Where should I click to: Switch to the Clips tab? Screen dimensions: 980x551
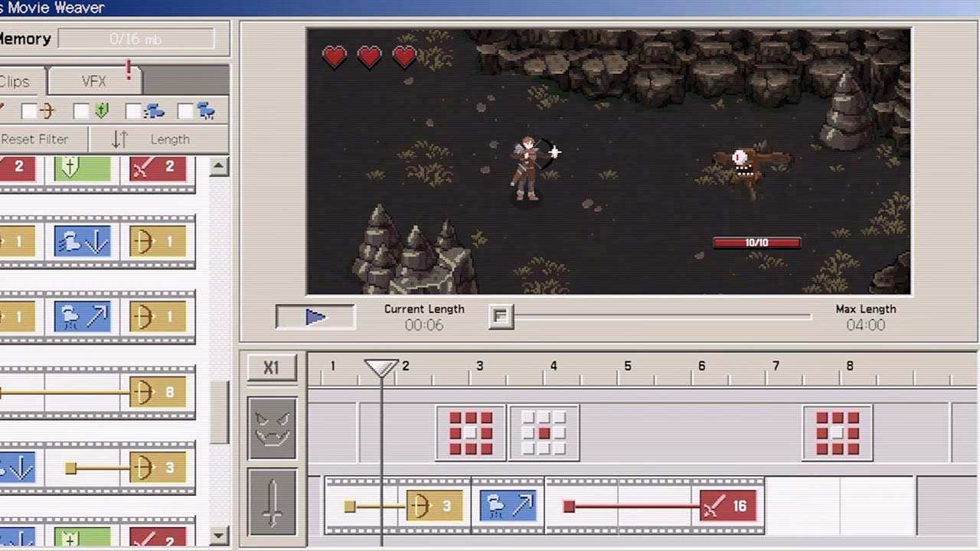(x=15, y=81)
